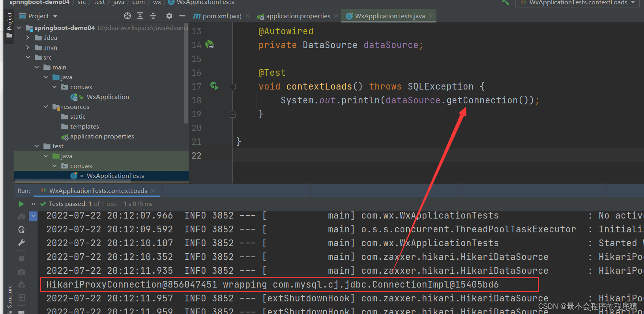Toggle code folding marker at line 17
The width and height of the screenshot is (644, 314).
click(x=233, y=87)
